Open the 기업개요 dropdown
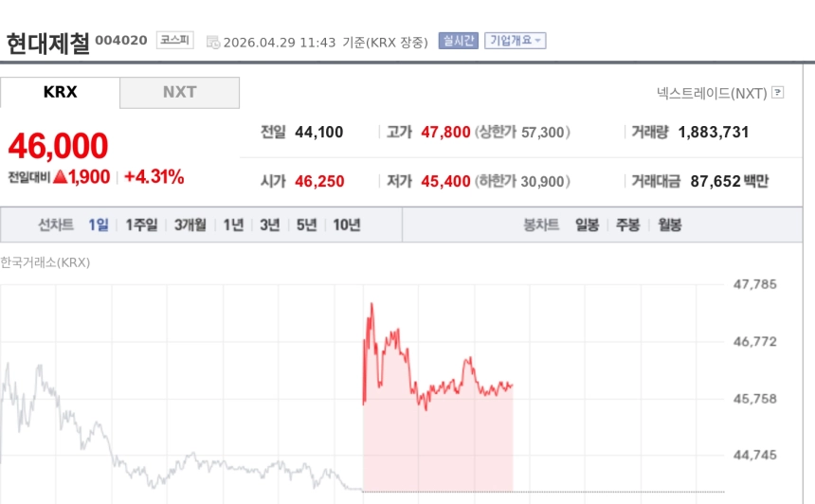This screenshot has width=815, height=504. pyautogui.click(x=515, y=41)
